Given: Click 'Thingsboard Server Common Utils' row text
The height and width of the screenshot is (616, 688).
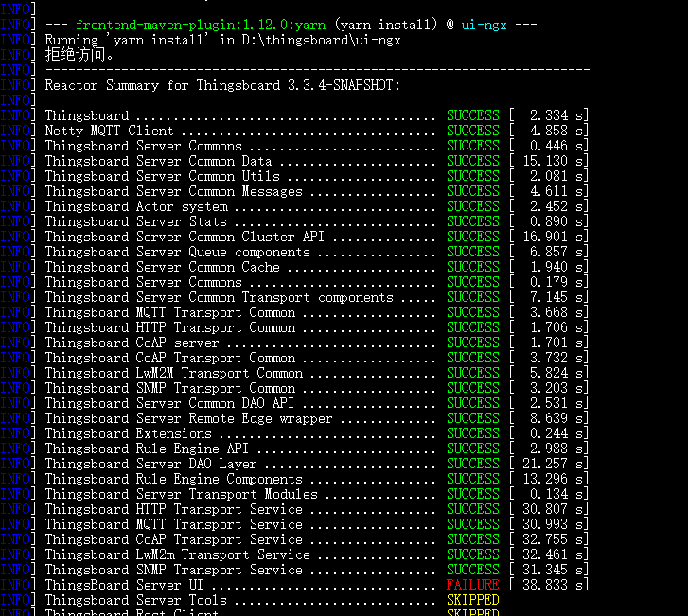Looking at the screenshot, I should [x=163, y=176].
